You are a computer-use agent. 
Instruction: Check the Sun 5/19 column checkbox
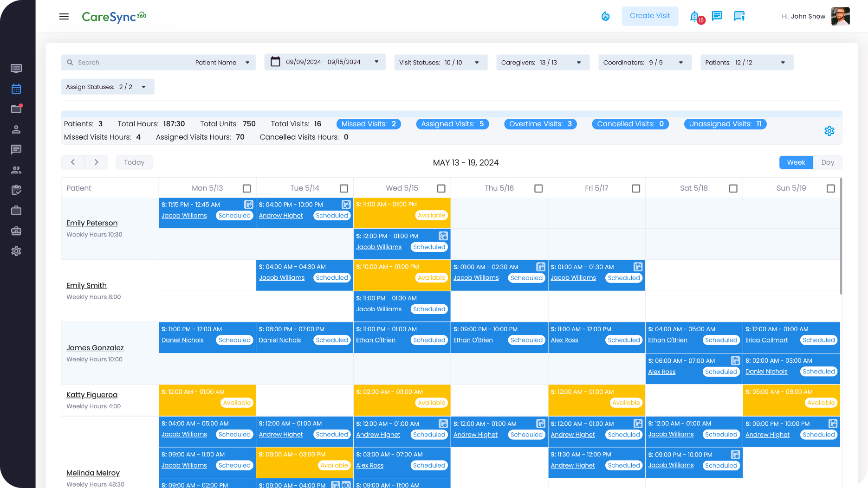click(830, 188)
